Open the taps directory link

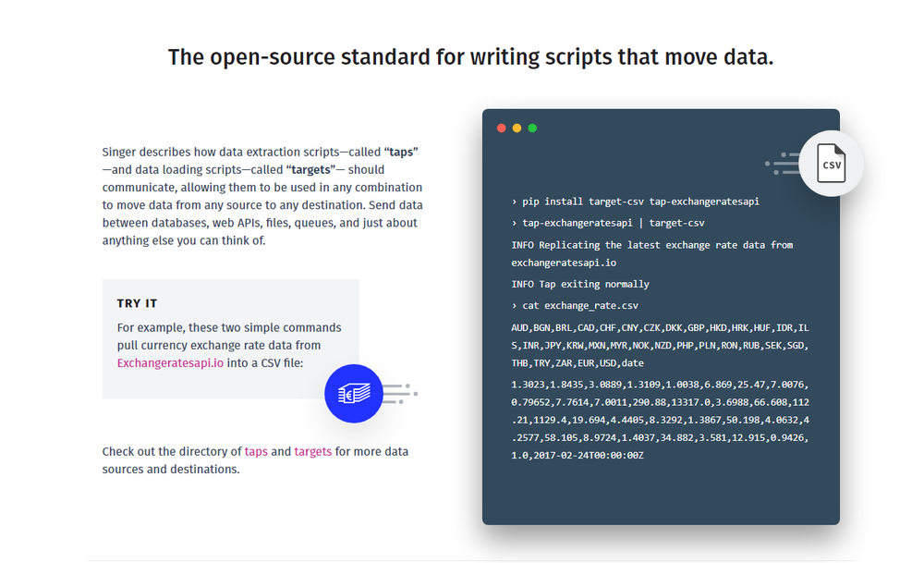coord(256,451)
